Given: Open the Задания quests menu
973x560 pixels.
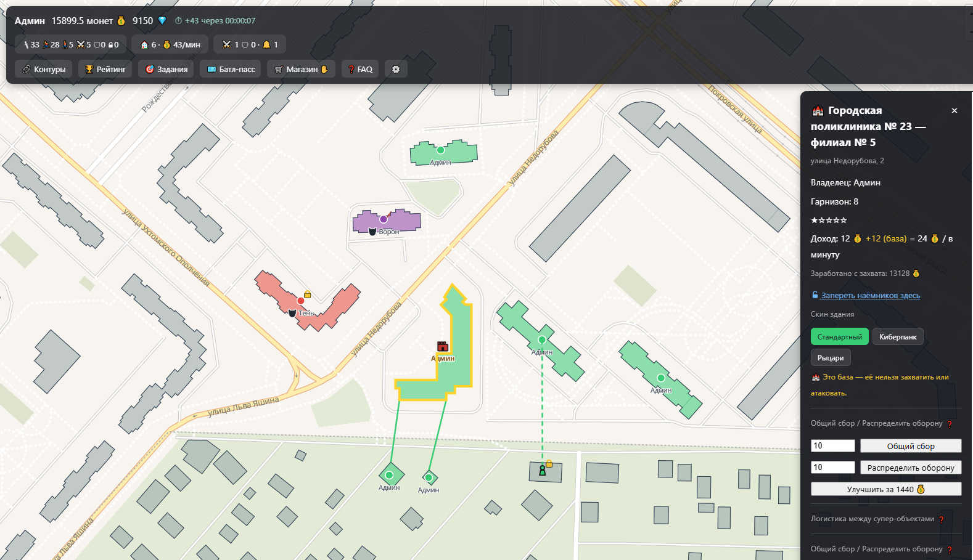Looking at the screenshot, I should point(166,69).
